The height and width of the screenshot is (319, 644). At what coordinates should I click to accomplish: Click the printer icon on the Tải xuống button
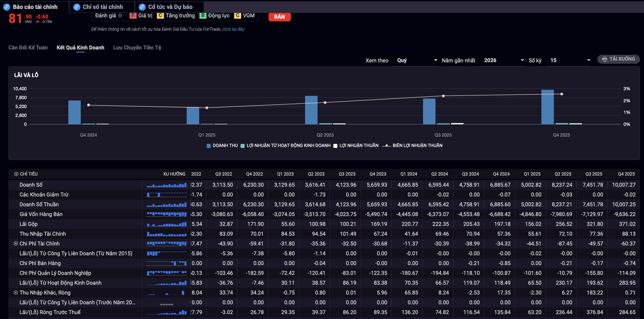[x=604, y=59]
